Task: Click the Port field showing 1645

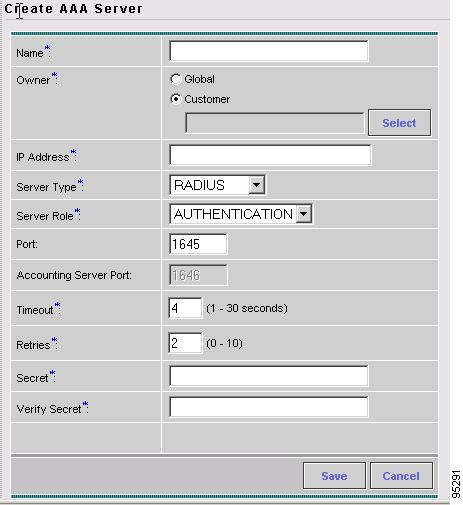Action: 198,244
